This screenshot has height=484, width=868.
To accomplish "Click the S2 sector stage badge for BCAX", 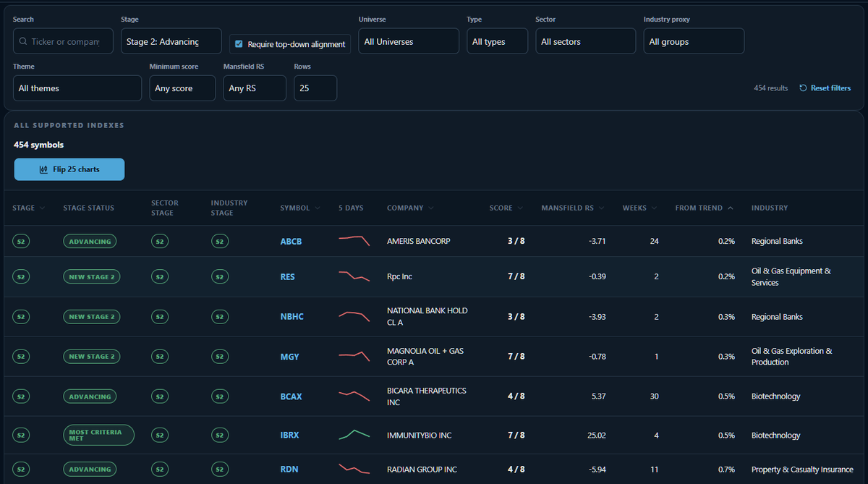I will 160,396.
